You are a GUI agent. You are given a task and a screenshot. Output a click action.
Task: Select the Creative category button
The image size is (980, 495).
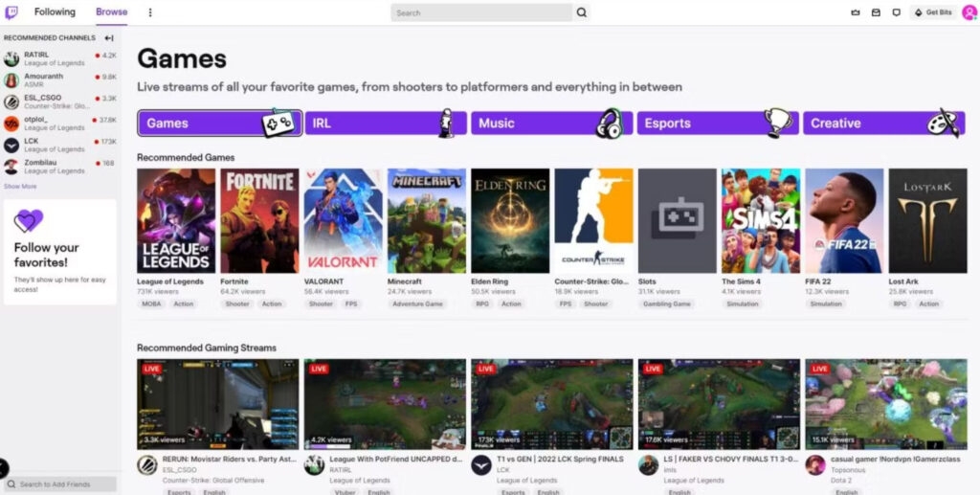883,124
